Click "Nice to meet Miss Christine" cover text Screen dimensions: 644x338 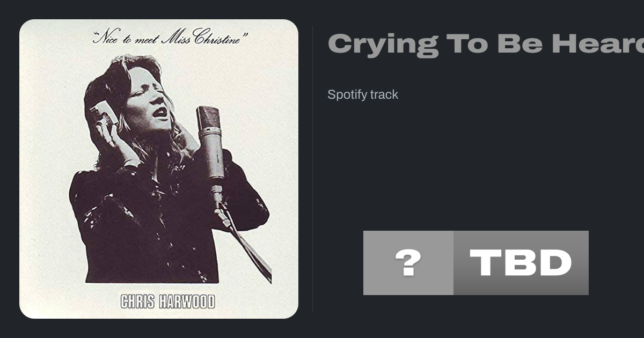point(170,38)
